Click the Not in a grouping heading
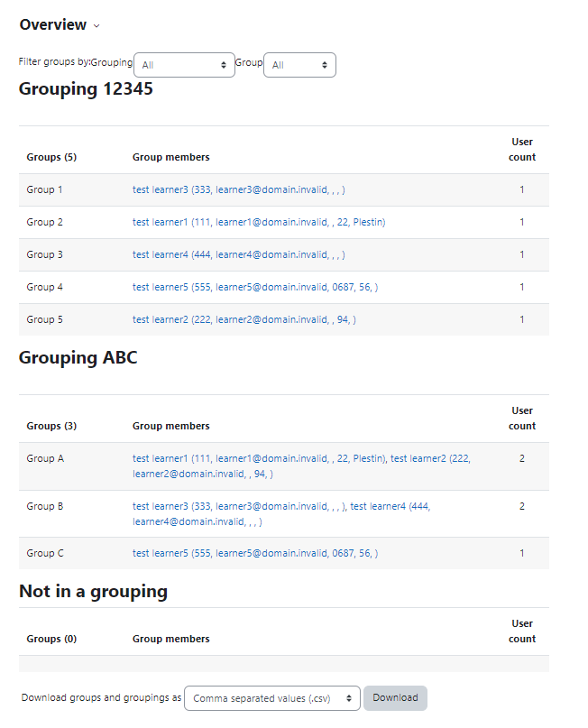This screenshot has width=588, height=728. pos(93,592)
